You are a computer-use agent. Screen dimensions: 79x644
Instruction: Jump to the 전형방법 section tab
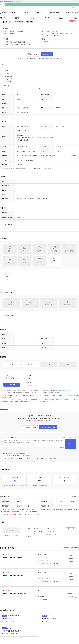click(61, 18)
